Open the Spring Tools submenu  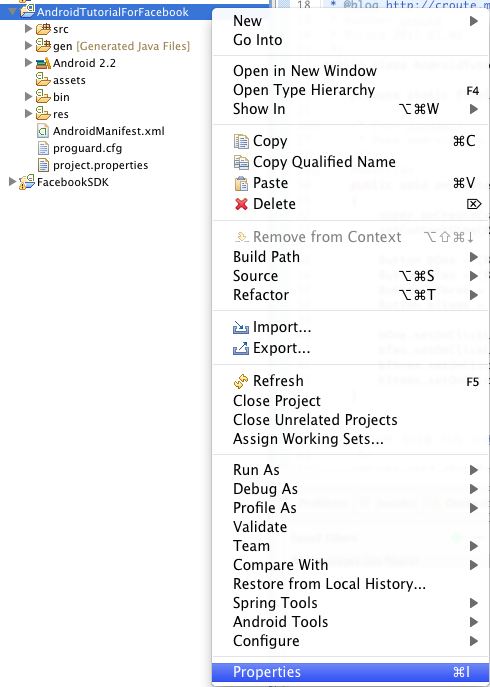351,603
